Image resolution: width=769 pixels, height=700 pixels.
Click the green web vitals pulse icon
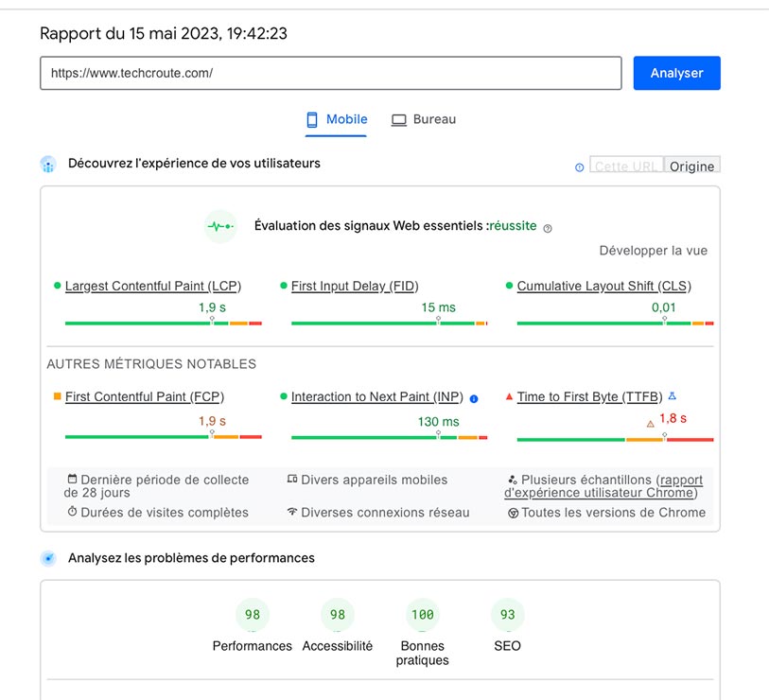click(x=220, y=226)
